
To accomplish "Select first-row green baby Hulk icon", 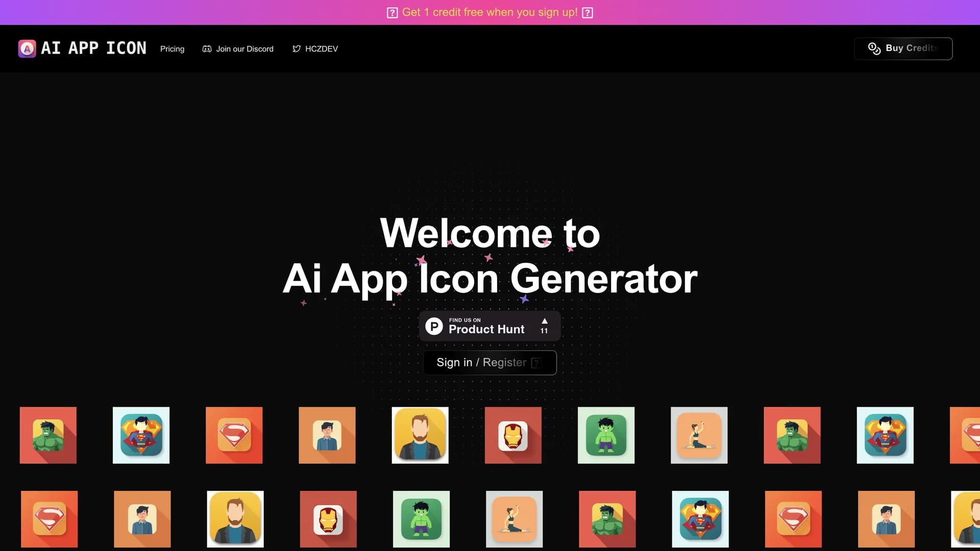I will click(606, 435).
